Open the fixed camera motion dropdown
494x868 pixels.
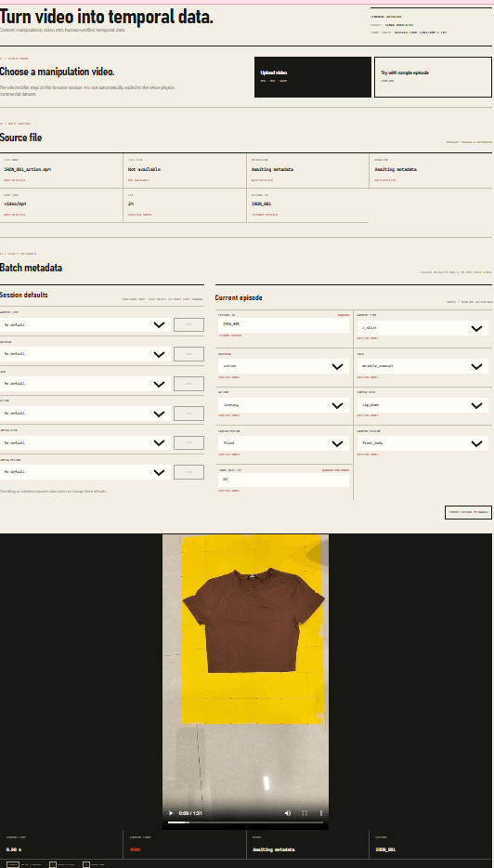(x=284, y=443)
